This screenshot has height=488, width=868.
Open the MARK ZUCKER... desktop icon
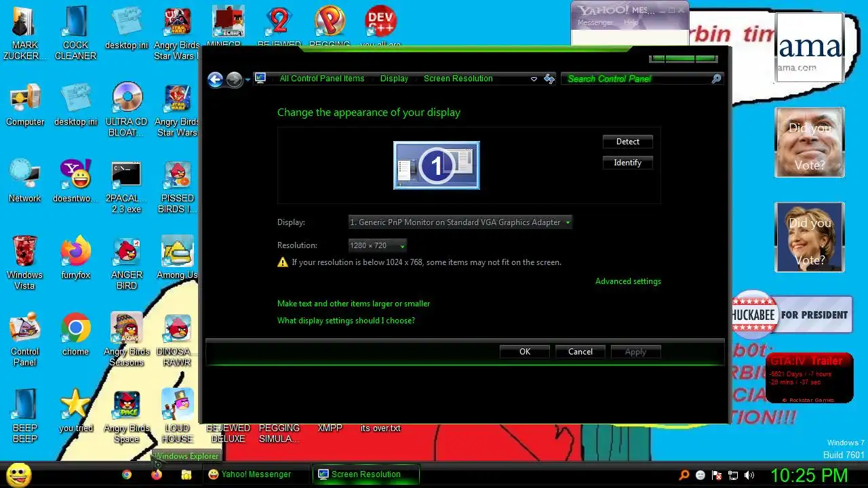pos(25,33)
